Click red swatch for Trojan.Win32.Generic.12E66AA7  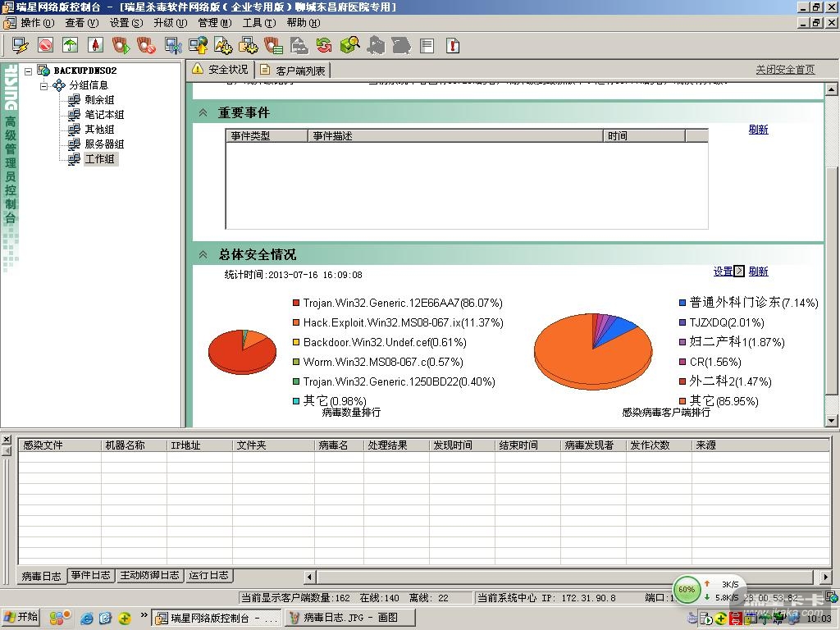[295, 303]
